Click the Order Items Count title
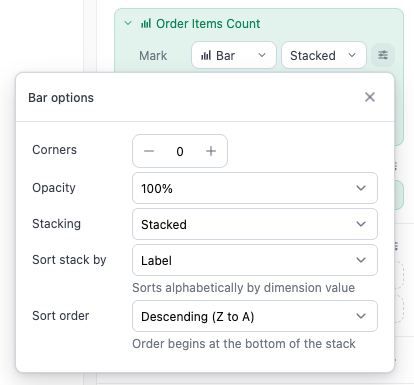The image size is (414, 385). 208,24
